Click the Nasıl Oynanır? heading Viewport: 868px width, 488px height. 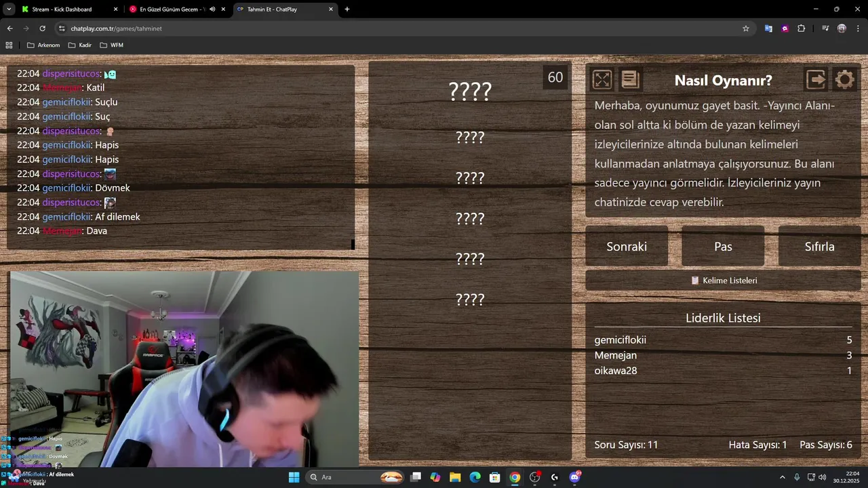[723, 80]
